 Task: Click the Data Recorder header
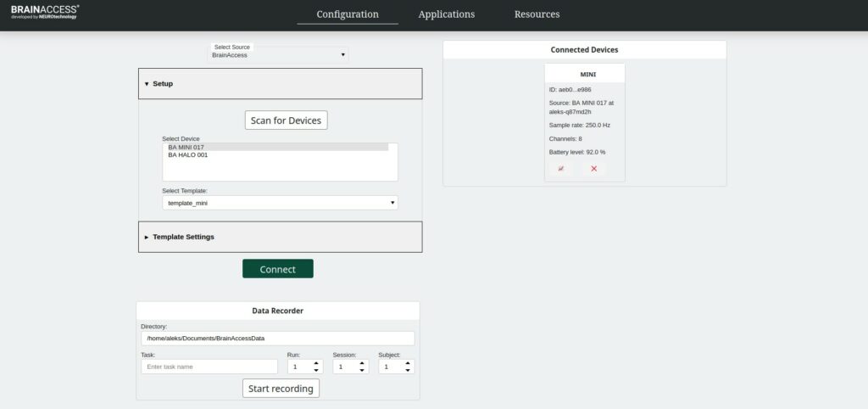(x=278, y=311)
